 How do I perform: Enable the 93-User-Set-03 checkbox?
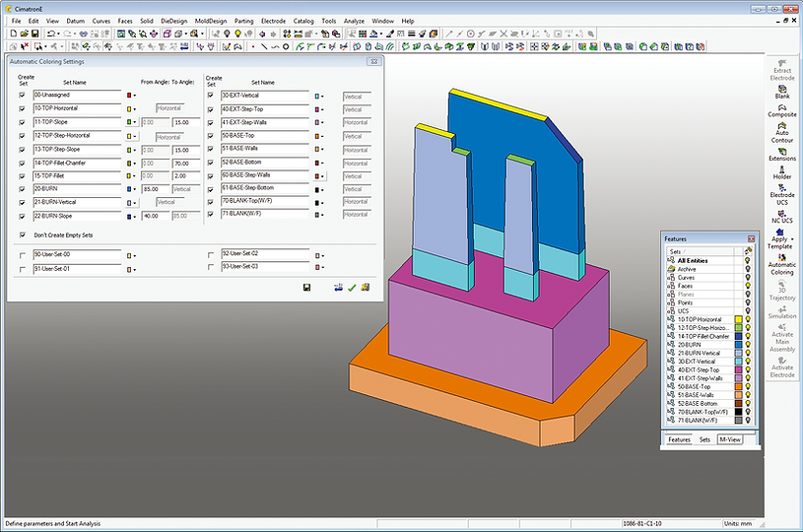point(211,267)
